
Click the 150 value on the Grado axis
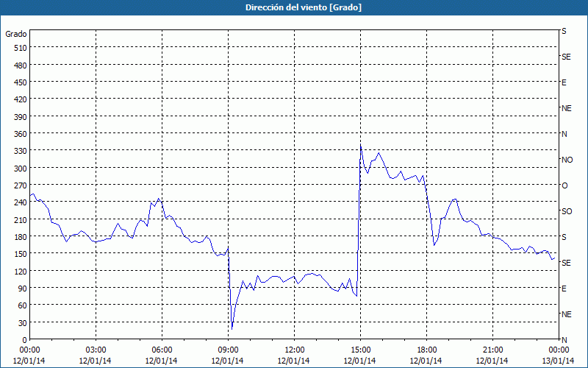[x=21, y=254]
